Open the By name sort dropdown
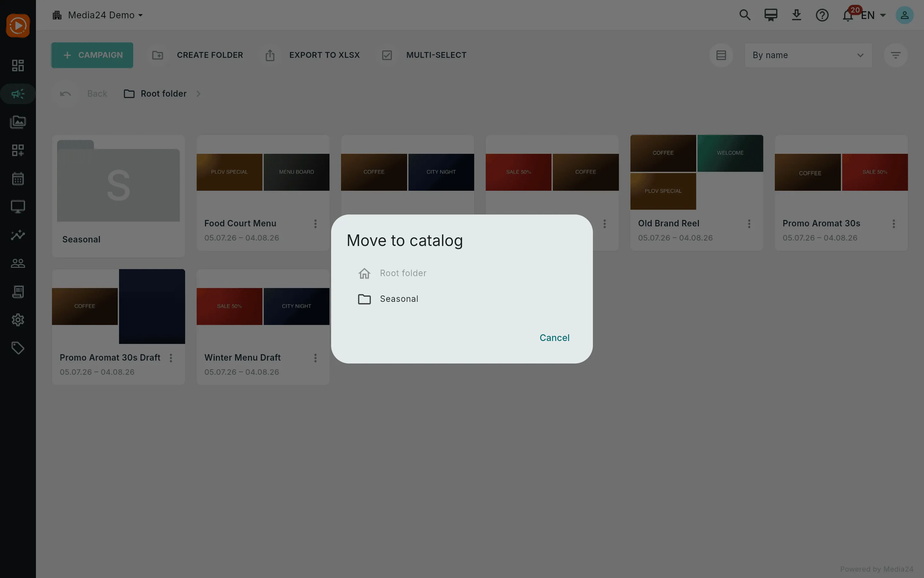Screen dimensions: 924x578 (x=808, y=55)
